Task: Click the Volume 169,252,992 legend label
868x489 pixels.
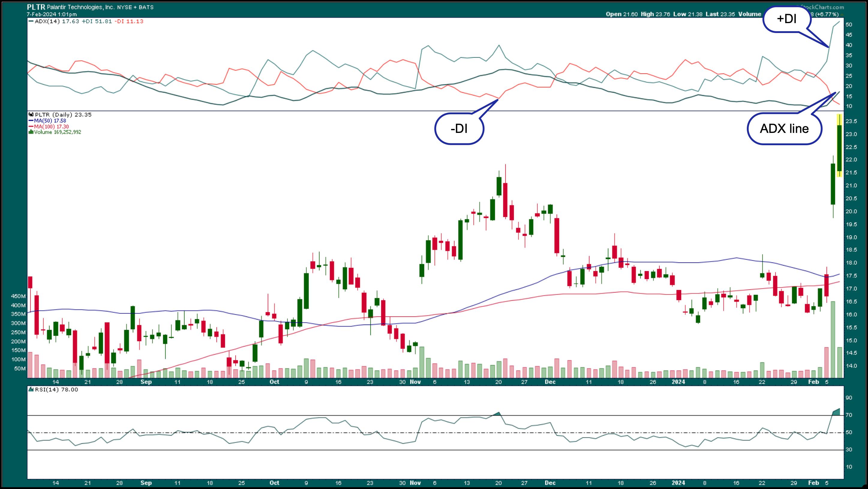Action: pyautogui.click(x=57, y=132)
